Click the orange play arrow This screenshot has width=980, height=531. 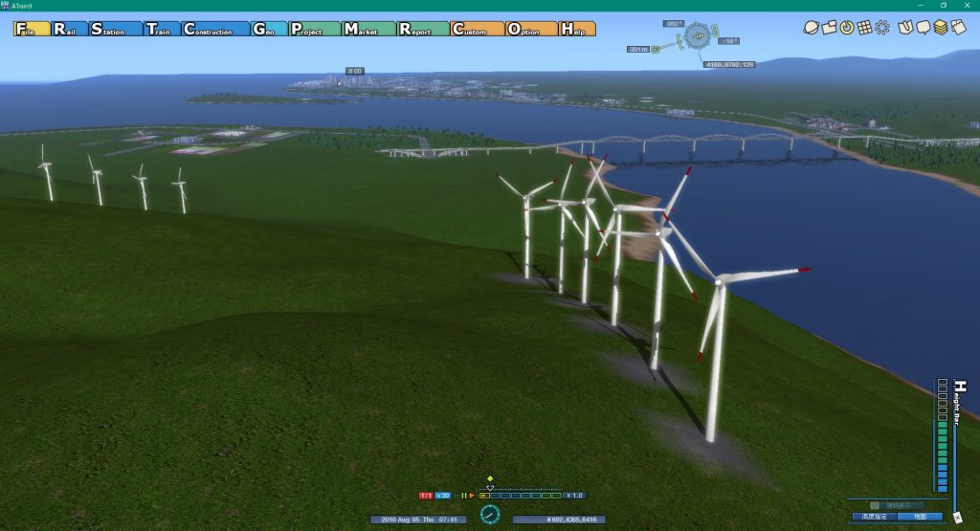pos(472,496)
